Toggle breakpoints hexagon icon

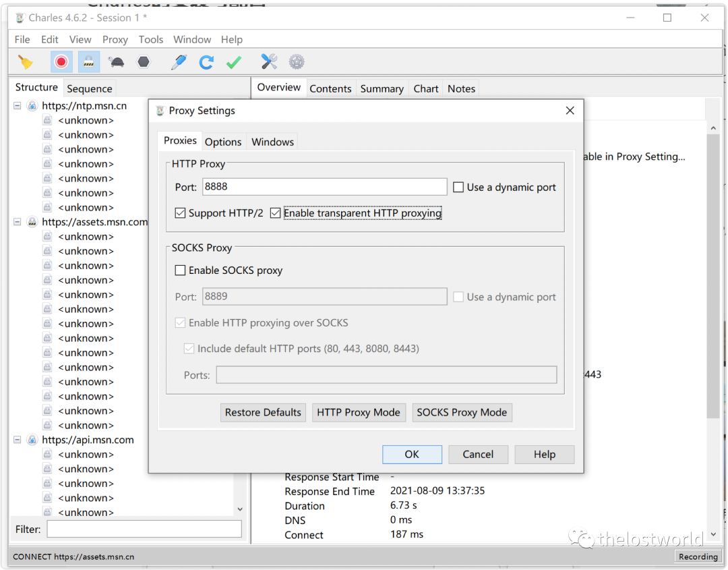pyautogui.click(x=144, y=62)
